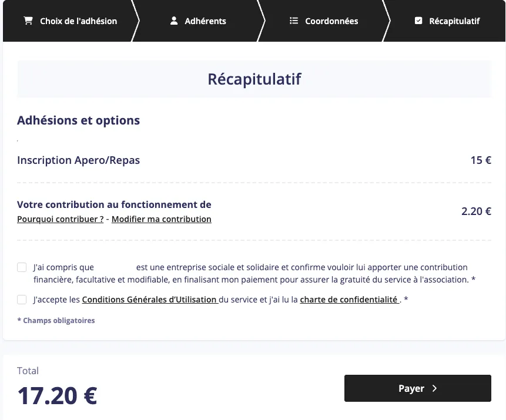Click the shopping cart icon in step bar
Image resolution: width=506 pixels, height=420 pixels.
(x=28, y=21)
